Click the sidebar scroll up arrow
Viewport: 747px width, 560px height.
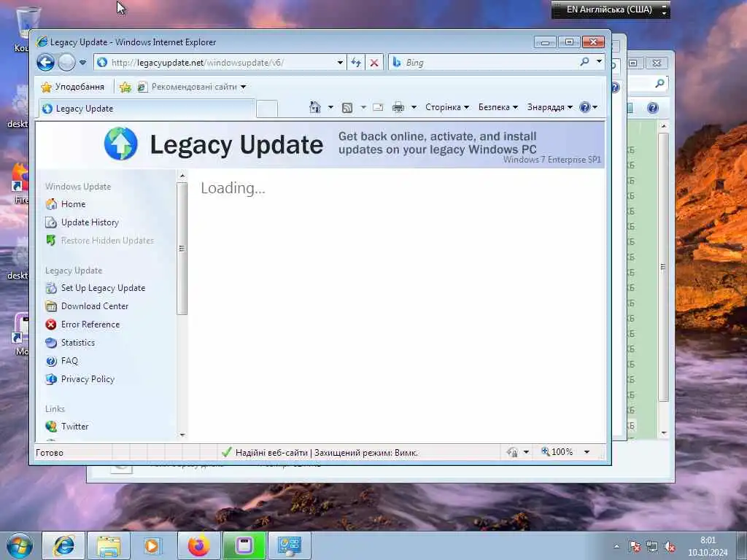click(182, 176)
